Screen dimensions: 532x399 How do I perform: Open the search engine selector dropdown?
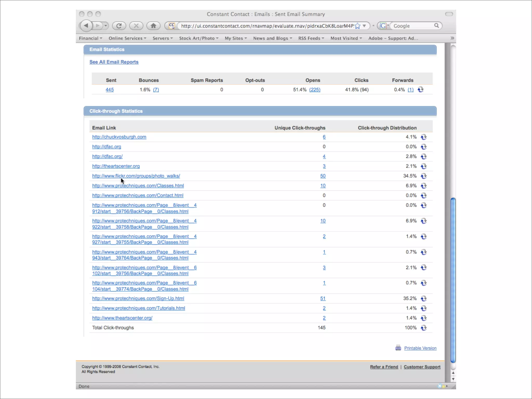click(384, 26)
